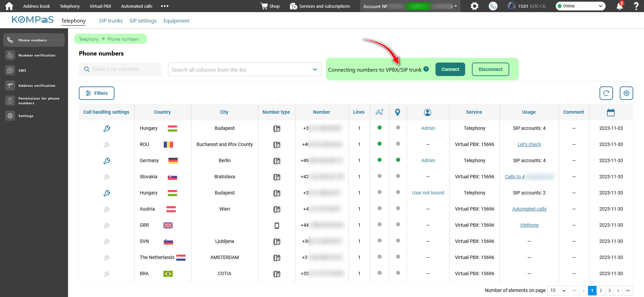Click the User not bound link
644x297 pixels.
[x=428, y=193]
